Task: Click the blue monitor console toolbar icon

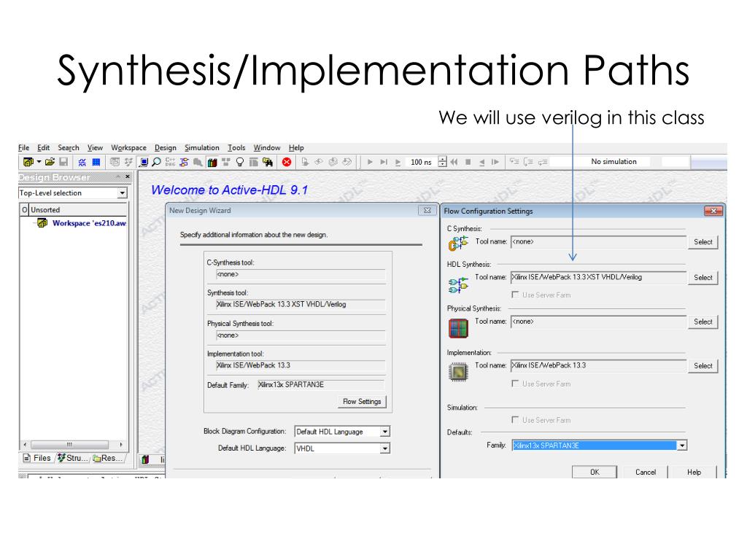Action: pyautogui.click(x=144, y=162)
